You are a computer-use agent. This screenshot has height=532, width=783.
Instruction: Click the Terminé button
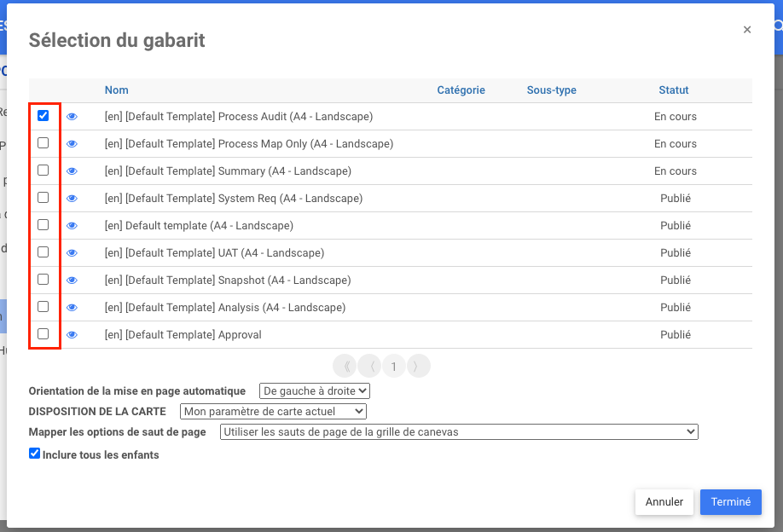[730, 502]
